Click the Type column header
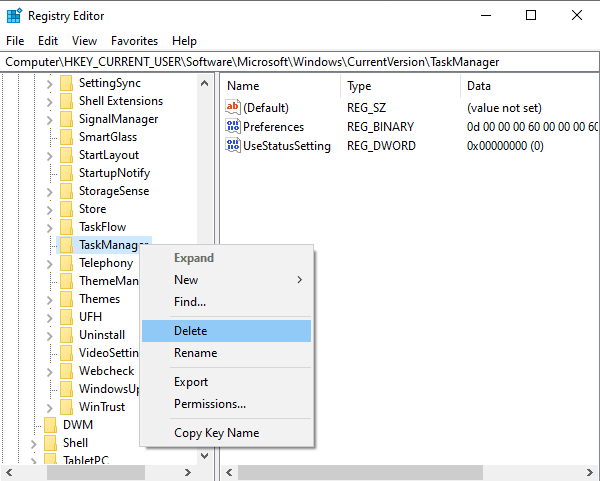 [x=400, y=86]
